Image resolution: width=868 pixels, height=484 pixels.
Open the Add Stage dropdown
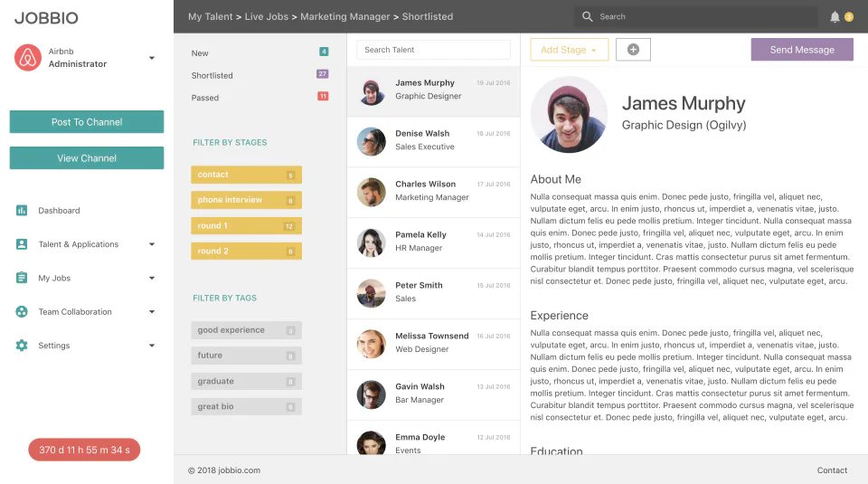point(569,49)
